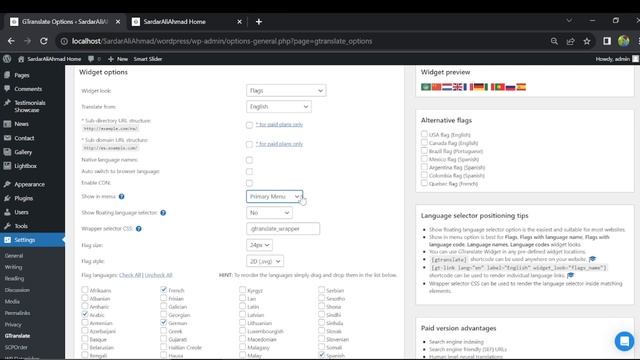Click video icon after gtranslate shortcode tip
The image size is (640, 360).
pyautogui.click(x=592, y=259)
